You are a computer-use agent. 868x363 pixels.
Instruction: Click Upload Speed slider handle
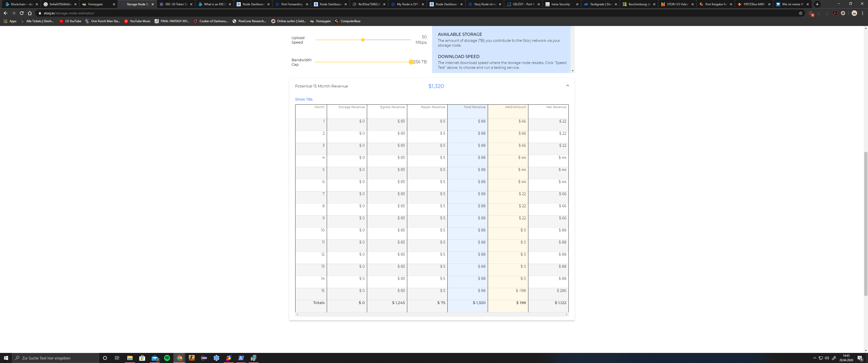point(363,40)
